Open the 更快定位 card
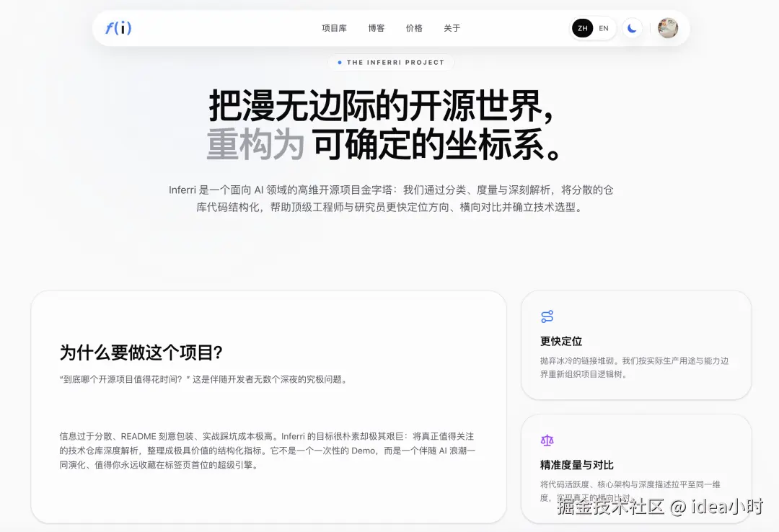 pyautogui.click(x=635, y=345)
